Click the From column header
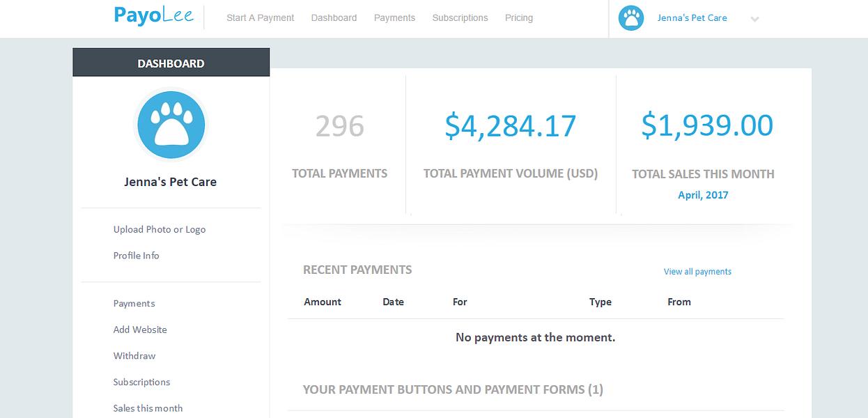 679,302
